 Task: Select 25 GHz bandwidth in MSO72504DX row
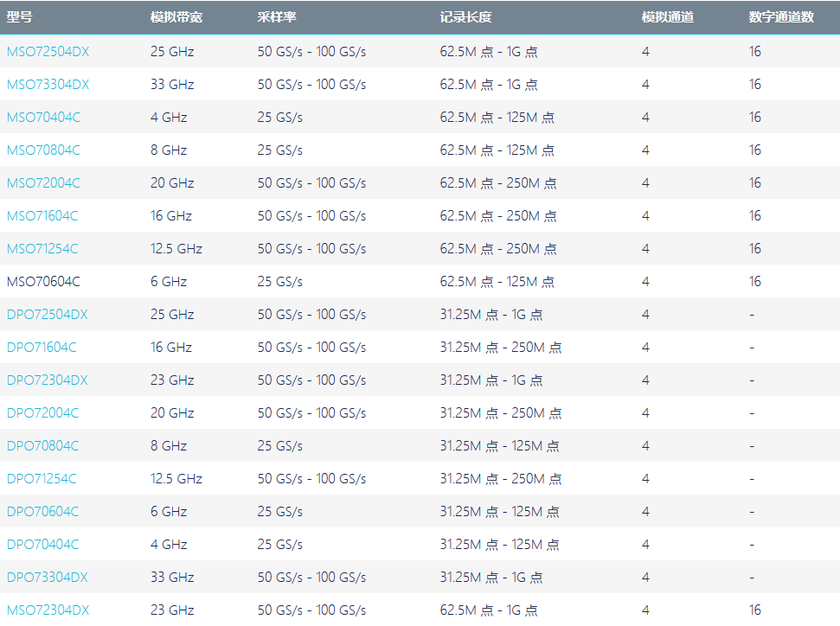172,51
